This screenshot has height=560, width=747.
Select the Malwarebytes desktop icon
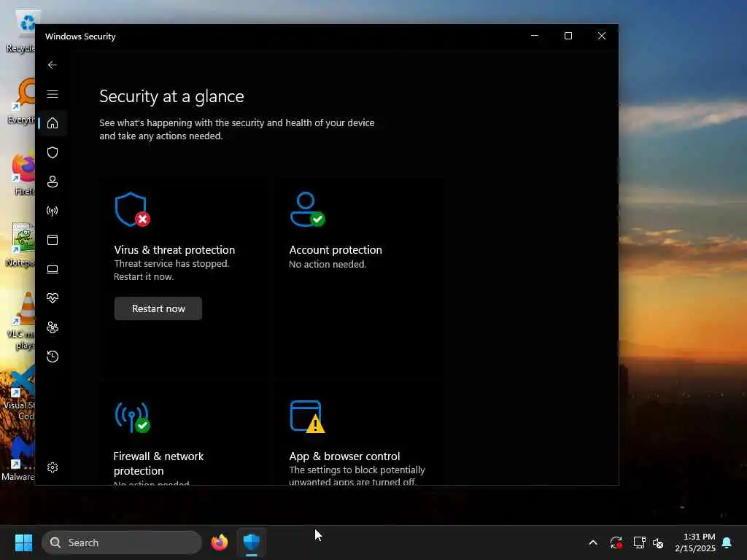click(x=19, y=459)
